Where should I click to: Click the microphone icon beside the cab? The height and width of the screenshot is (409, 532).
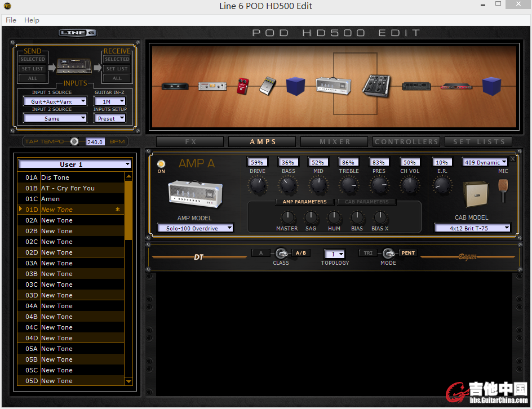tap(503, 190)
